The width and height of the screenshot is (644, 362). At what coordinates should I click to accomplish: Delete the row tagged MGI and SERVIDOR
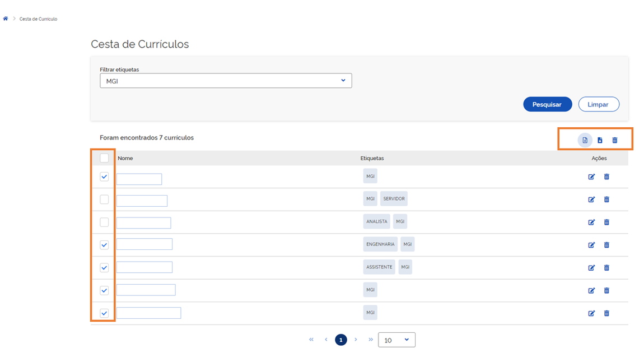point(606,199)
